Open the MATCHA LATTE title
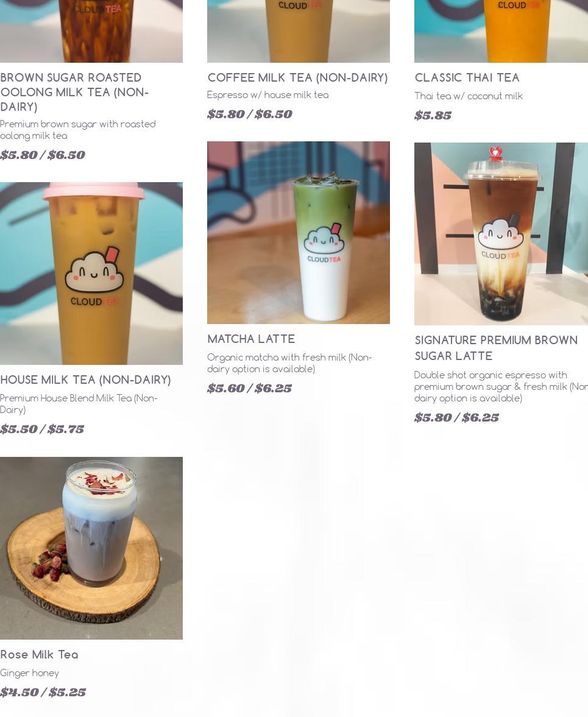This screenshot has width=588, height=717. tap(251, 339)
